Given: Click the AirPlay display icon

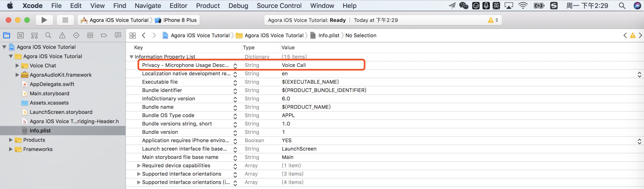Looking at the screenshot, I should pos(509,5).
